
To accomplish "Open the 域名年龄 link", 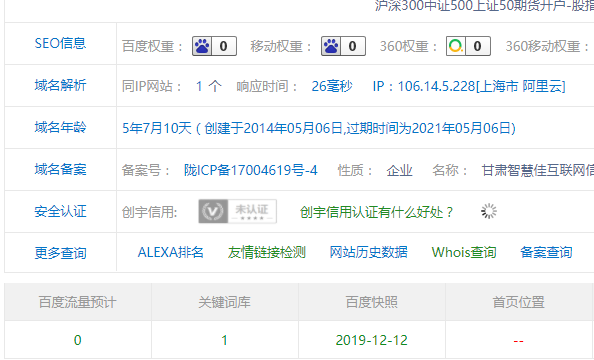I will click(x=60, y=128).
